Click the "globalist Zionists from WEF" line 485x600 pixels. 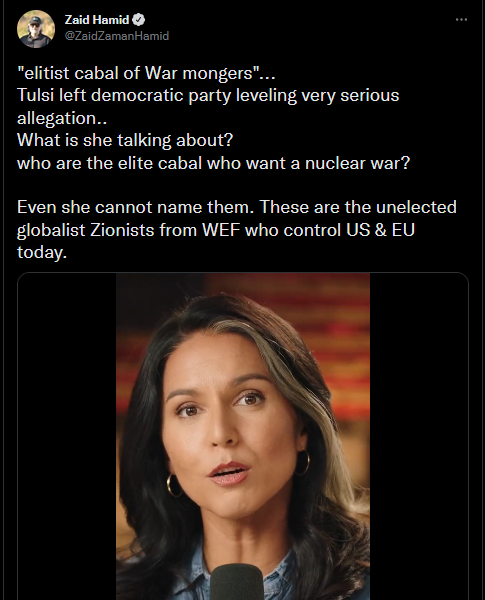[216, 230]
